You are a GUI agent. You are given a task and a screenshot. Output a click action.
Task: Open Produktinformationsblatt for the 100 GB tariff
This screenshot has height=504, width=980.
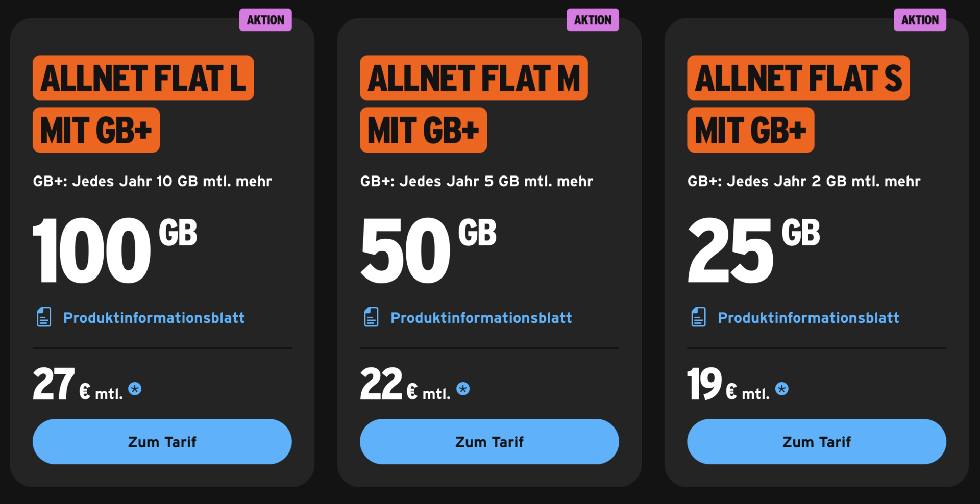pyautogui.click(x=154, y=318)
